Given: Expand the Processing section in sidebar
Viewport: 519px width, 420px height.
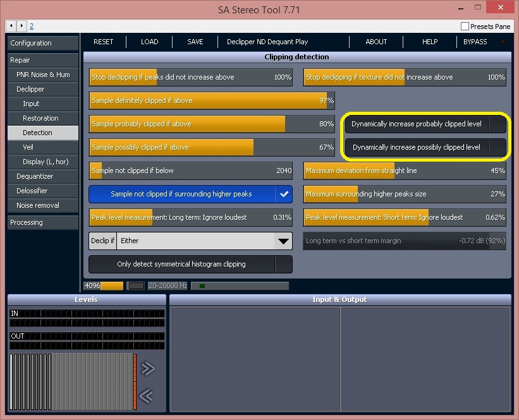Looking at the screenshot, I should tap(43, 222).
